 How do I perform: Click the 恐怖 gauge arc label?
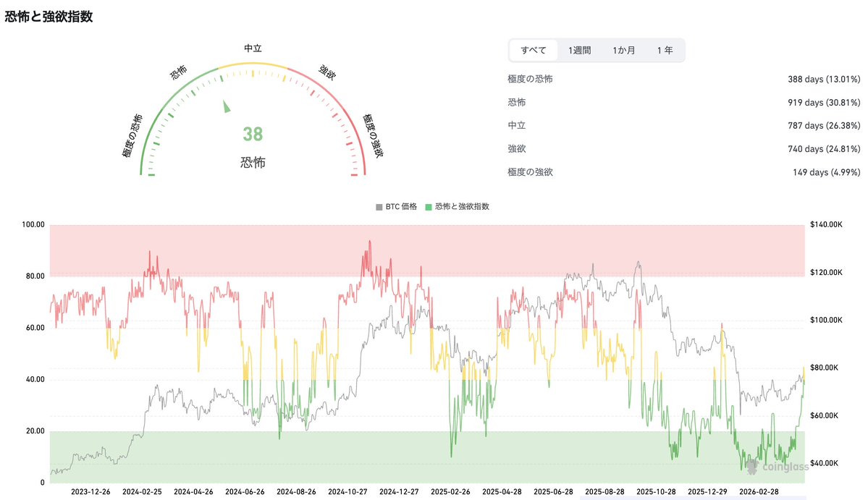[178, 72]
